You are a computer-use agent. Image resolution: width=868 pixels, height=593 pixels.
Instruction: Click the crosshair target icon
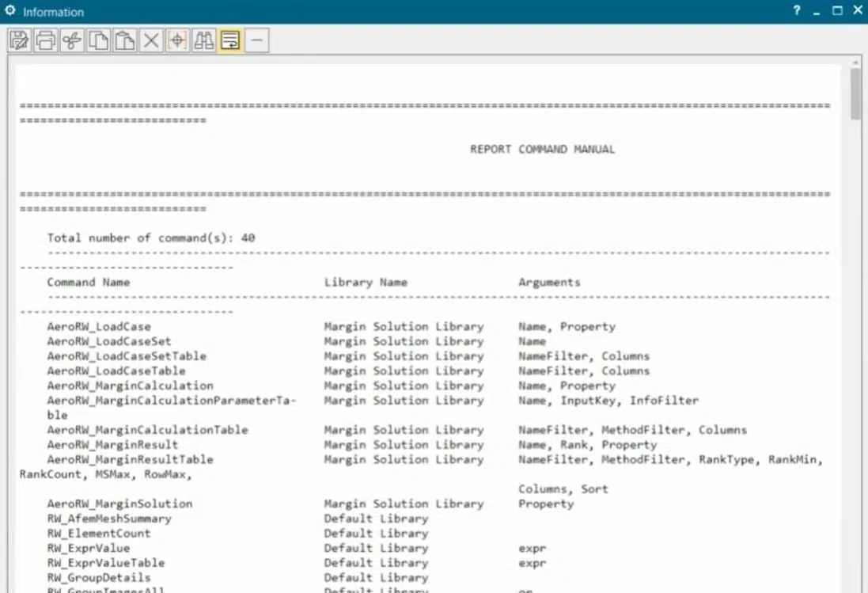177,40
